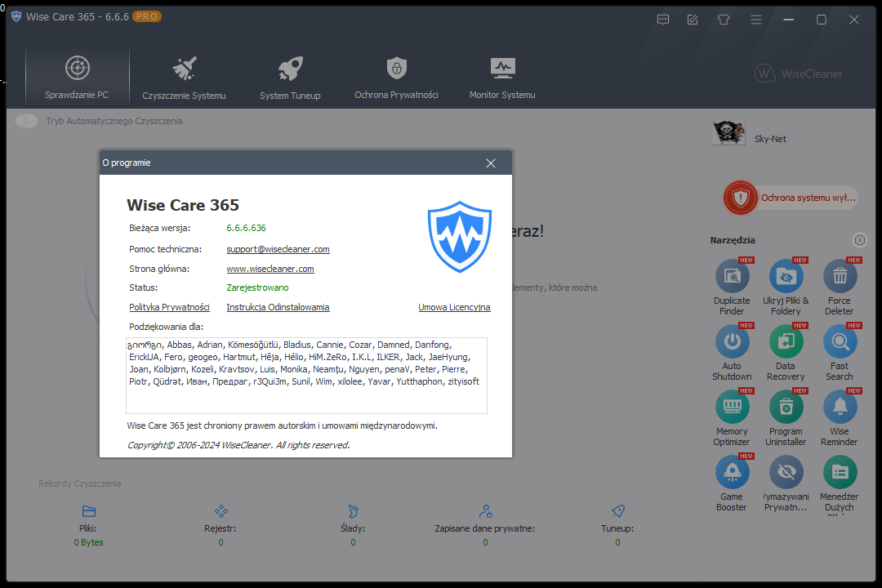Toggle Tryb Automatycznego Czyszczenia switch
Image resolution: width=882 pixels, height=588 pixels.
tap(26, 121)
